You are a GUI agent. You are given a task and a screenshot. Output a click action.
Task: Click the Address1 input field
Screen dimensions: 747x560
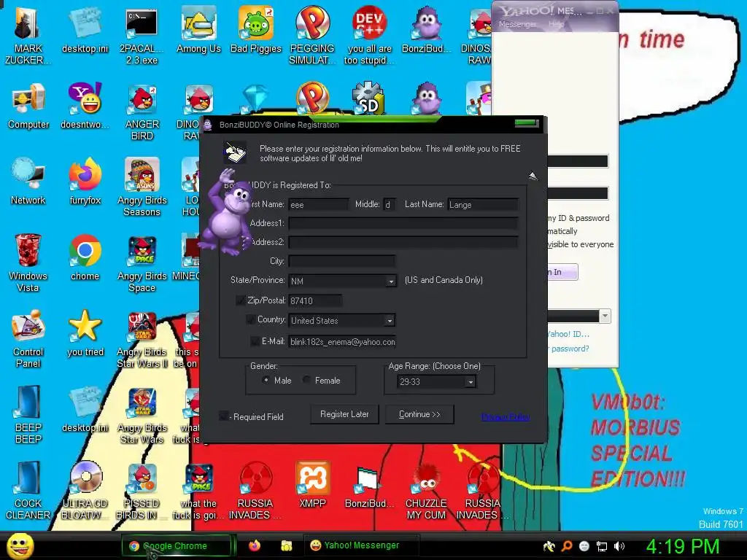(403, 223)
